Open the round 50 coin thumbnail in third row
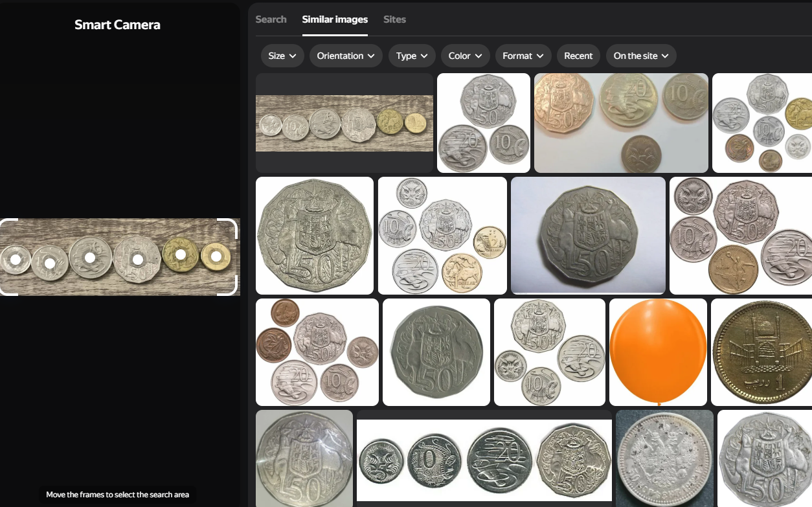Screen dimensions: 812x507 [436, 352]
